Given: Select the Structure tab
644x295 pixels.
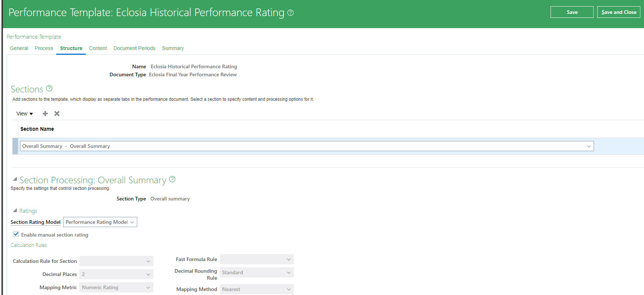Looking at the screenshot, I should click(71, 48).
